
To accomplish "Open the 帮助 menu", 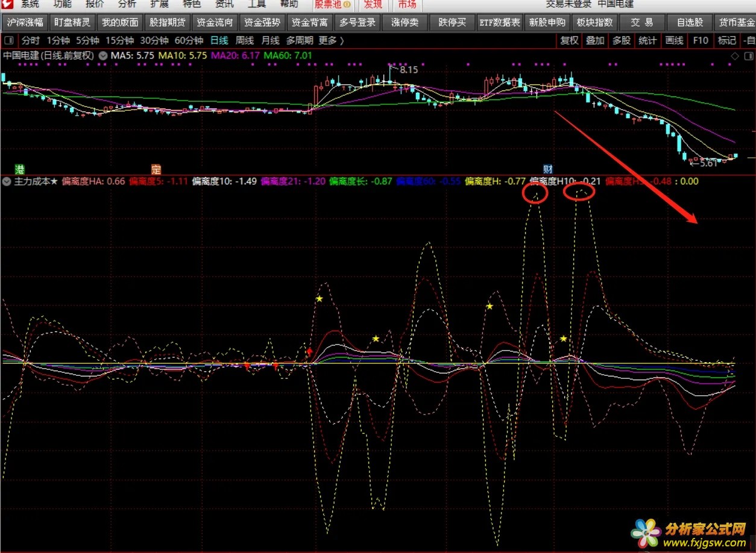I will [x=289, y=4].
